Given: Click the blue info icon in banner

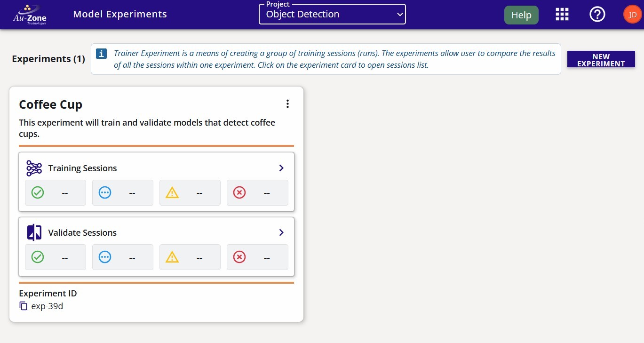Looking at the screenshot, I should (x=101, y=54).
